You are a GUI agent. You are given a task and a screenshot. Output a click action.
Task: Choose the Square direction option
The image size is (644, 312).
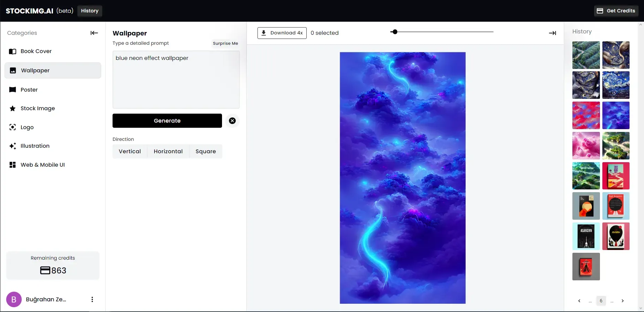[205, 151]
